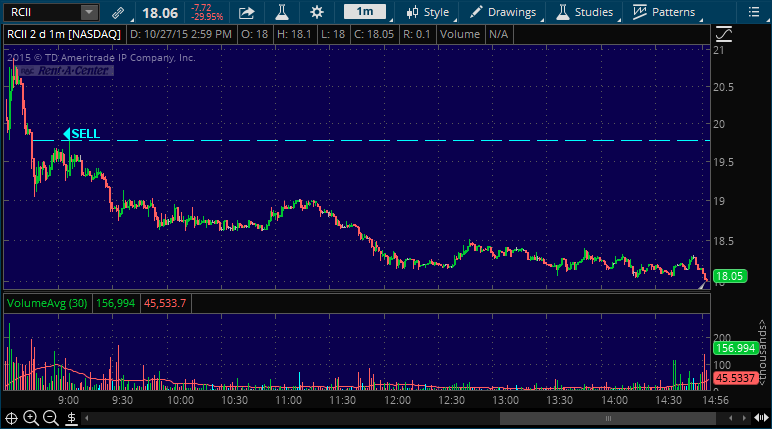772x429 pixels.
Task: Zoom out with the magnifier minus icon
Action: click(50, 417)
